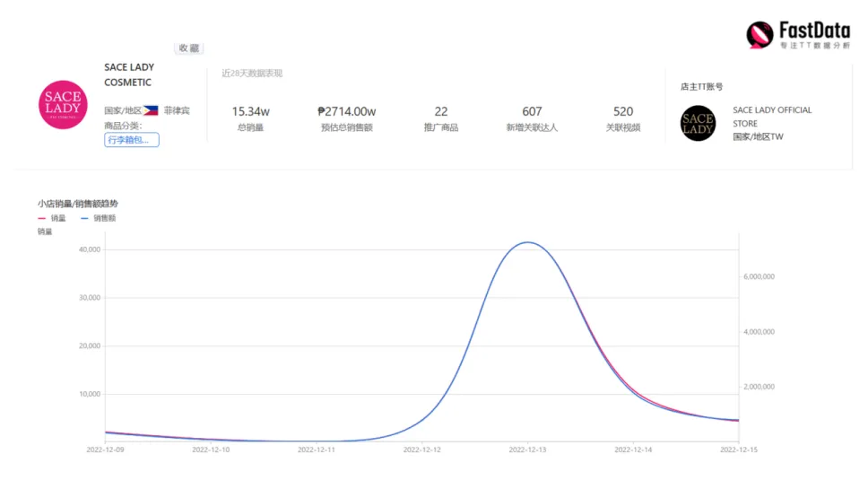
Task: Click the 607 new linked creators stat
Action: (x=532, y=118)
